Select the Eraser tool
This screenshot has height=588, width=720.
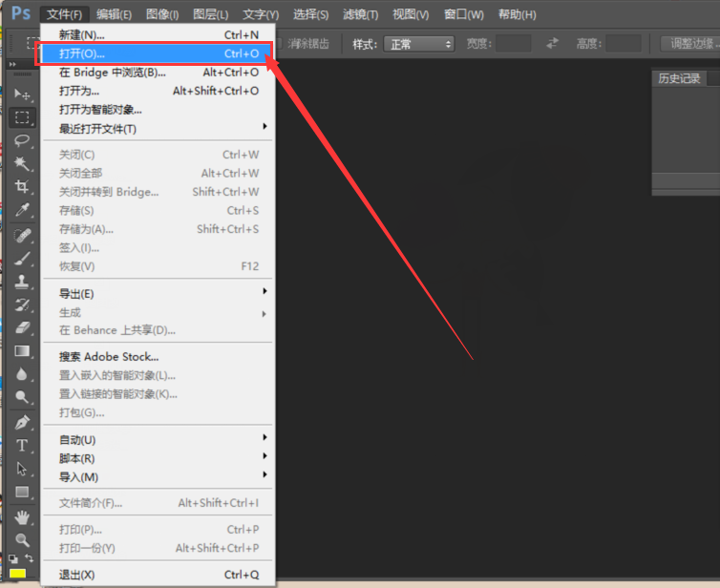[22, 327]
